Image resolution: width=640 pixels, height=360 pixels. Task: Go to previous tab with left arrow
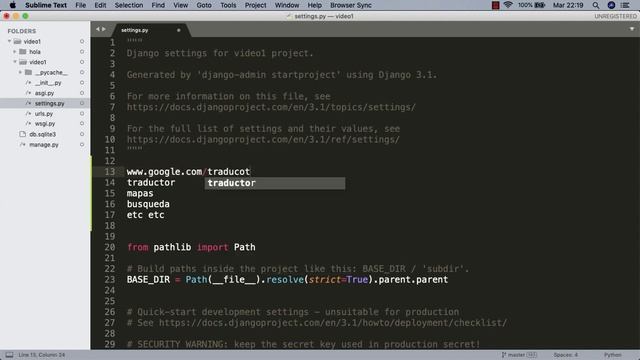[x=98, y=29]
